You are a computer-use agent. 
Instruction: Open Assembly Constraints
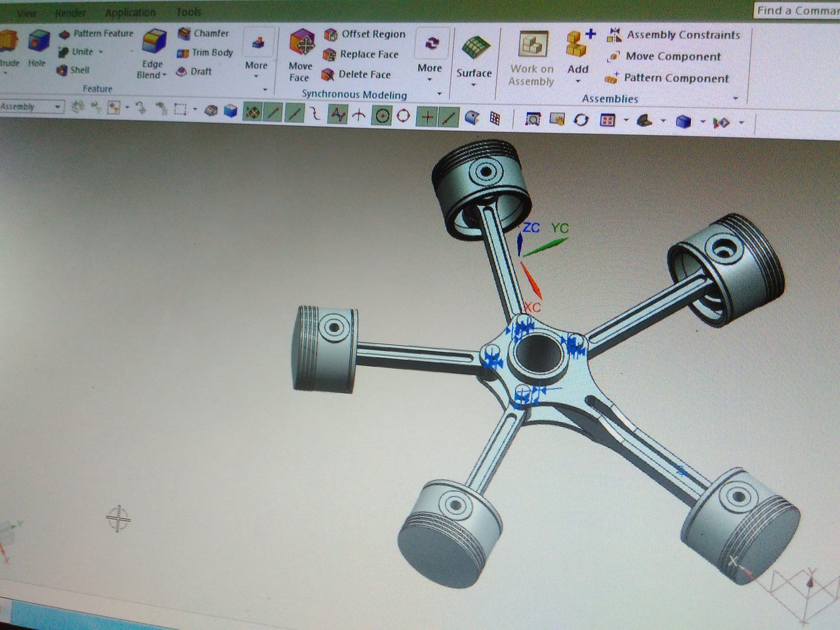tap(674, 35)
